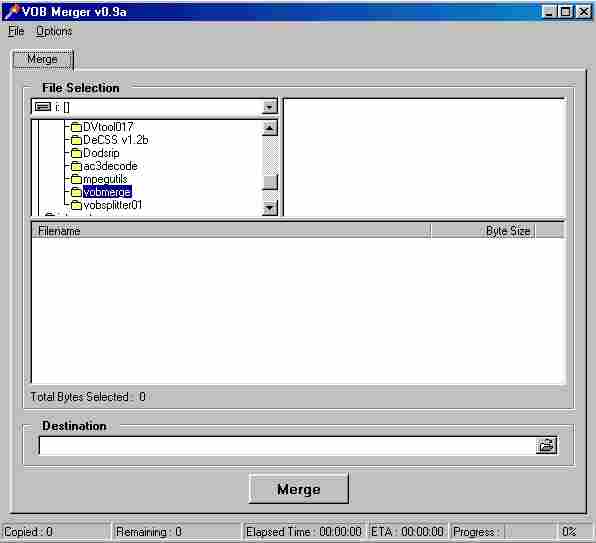Screen dimensions: 596x543
Task: Open the File menu
Action: click(x=16, y=31)
